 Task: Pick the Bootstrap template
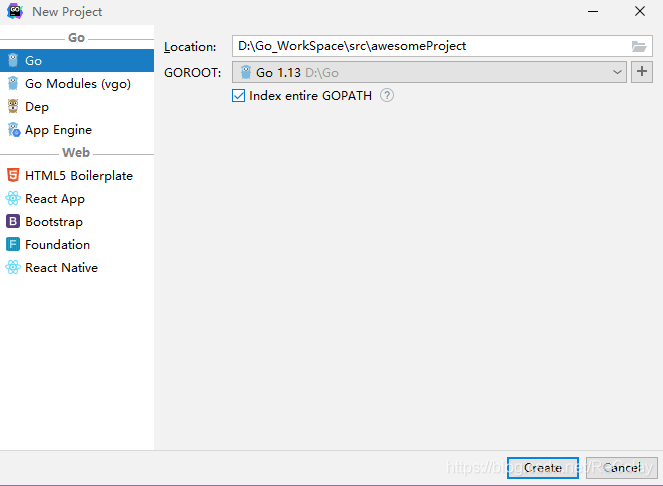click(77, 222)
